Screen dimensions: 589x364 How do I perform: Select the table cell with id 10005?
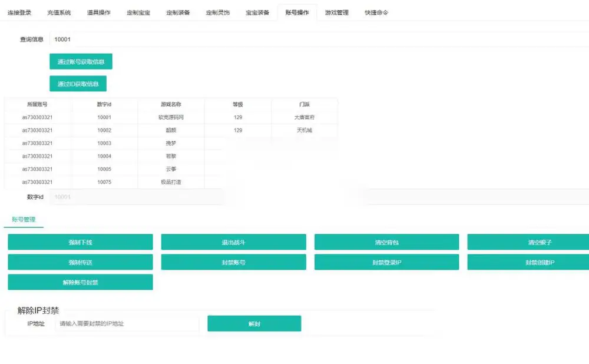click(x=104, y=169)
